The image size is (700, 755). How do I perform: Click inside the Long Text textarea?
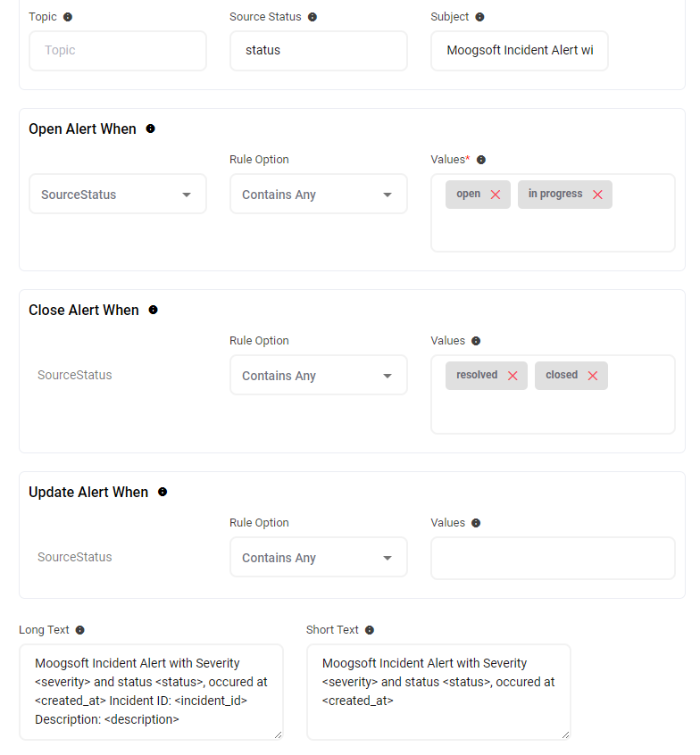tap(151, 692)
